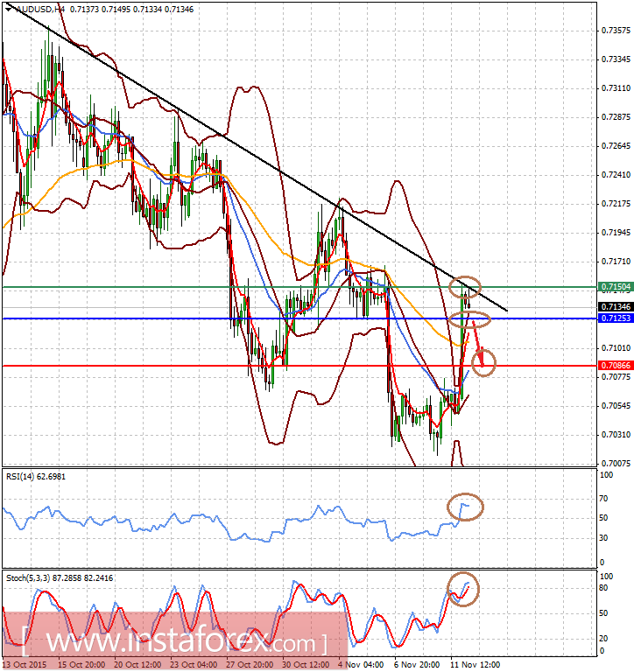This screenshot has height=672, width=634.
Task: Click the 0.73575 value on price scale
Action: pyautogui.click(x=616, y=31)
